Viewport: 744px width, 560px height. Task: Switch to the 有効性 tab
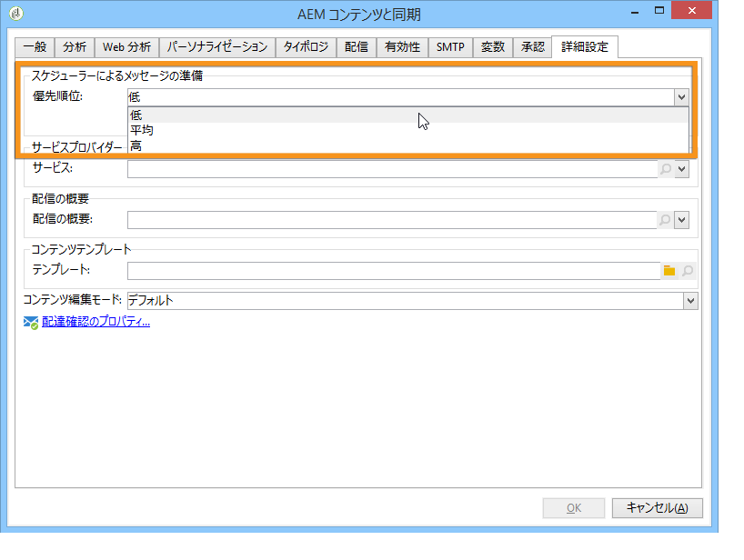pyautogui.click(x=402, y=47)
